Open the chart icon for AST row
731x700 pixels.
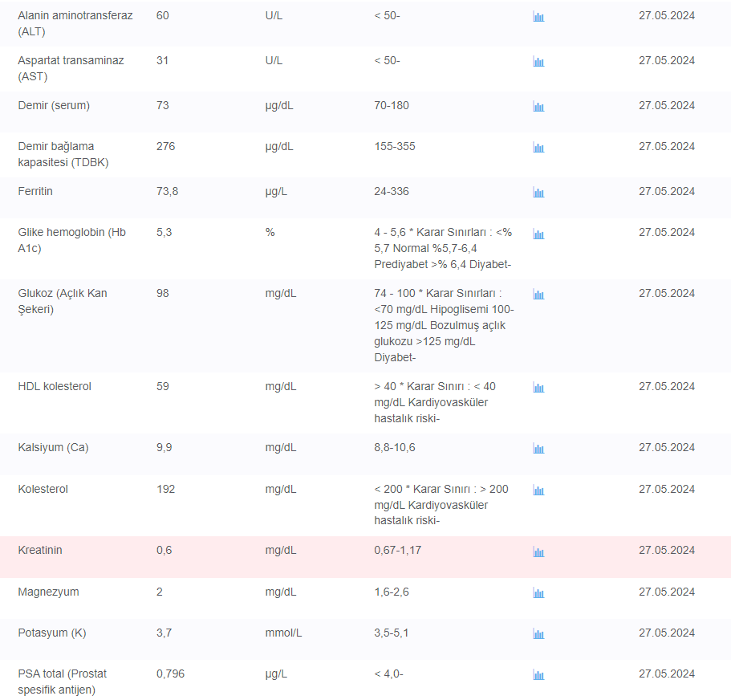pos(538,62)
